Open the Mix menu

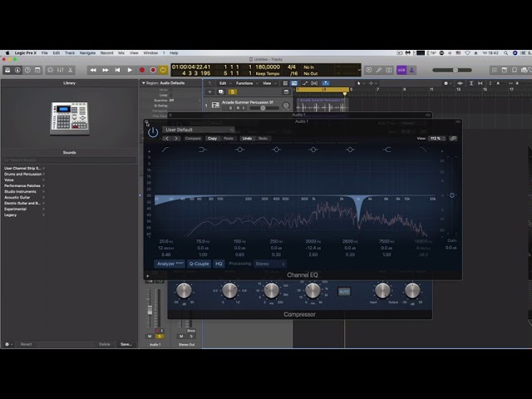[121, 53]
